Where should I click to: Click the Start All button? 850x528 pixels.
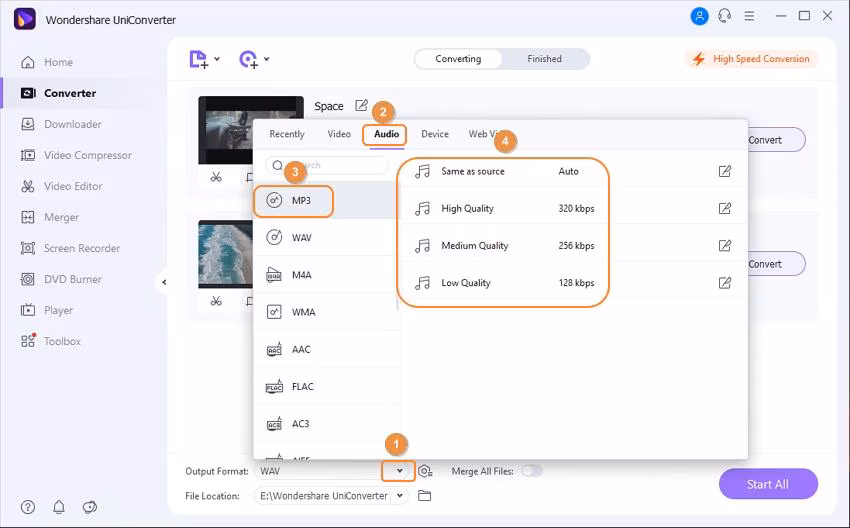click(x=768, y=484)
